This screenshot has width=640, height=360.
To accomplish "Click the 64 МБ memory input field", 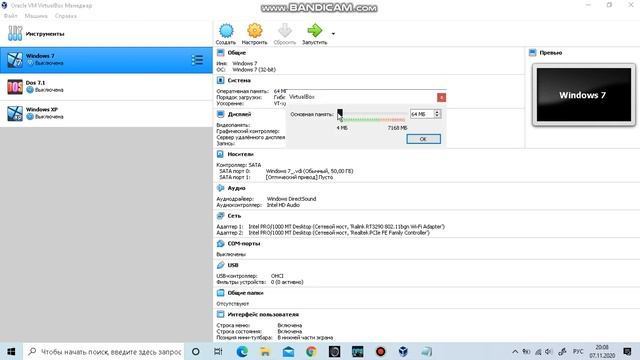I will [x=421, y=114].
